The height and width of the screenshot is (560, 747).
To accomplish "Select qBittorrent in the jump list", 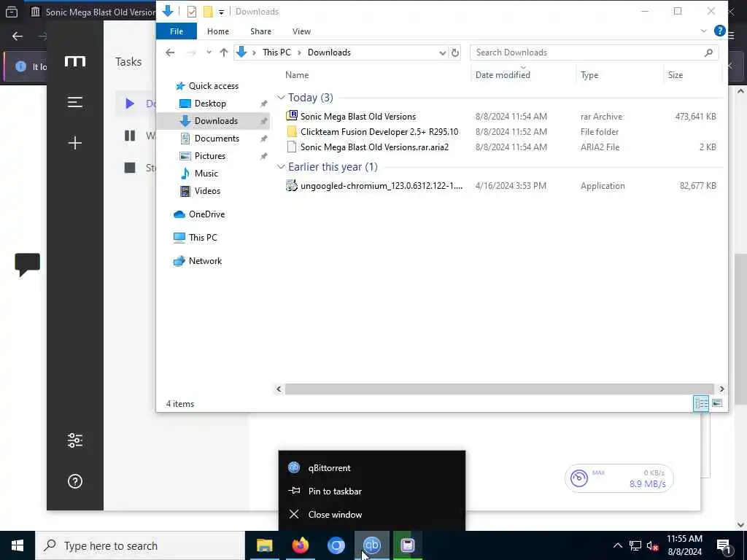I will [x=371, y=467].
